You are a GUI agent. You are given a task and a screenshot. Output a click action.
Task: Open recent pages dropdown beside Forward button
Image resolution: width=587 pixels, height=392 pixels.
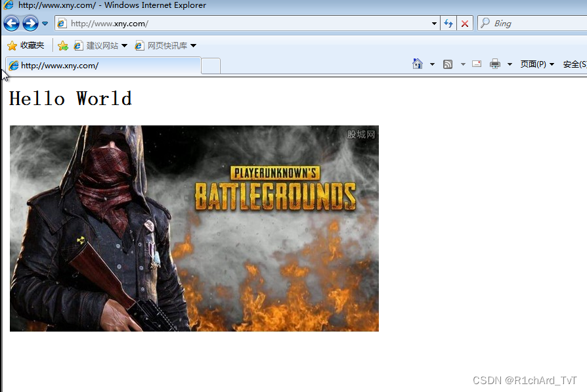pos(45,24)
